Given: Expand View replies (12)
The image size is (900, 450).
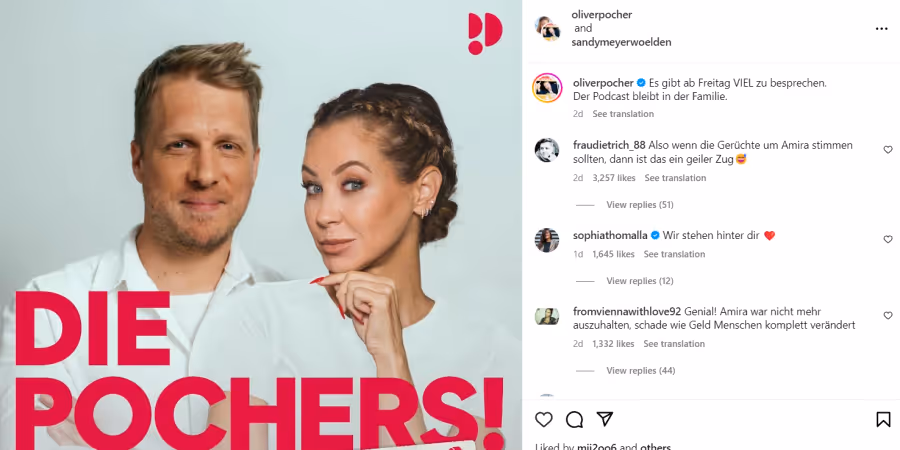Looking at the screenshot, I should [x=640, y=281].
